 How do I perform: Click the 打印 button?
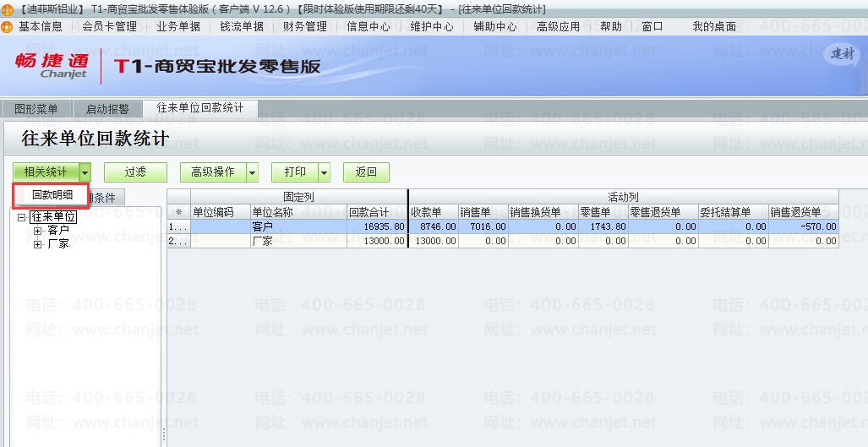[295, 172]
